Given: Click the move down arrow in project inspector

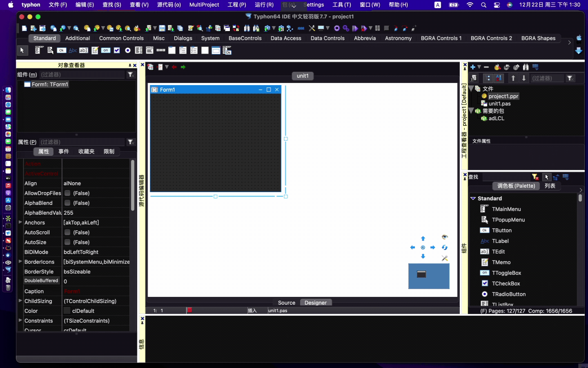Looking at the screenshot, I should coord(524,78).
